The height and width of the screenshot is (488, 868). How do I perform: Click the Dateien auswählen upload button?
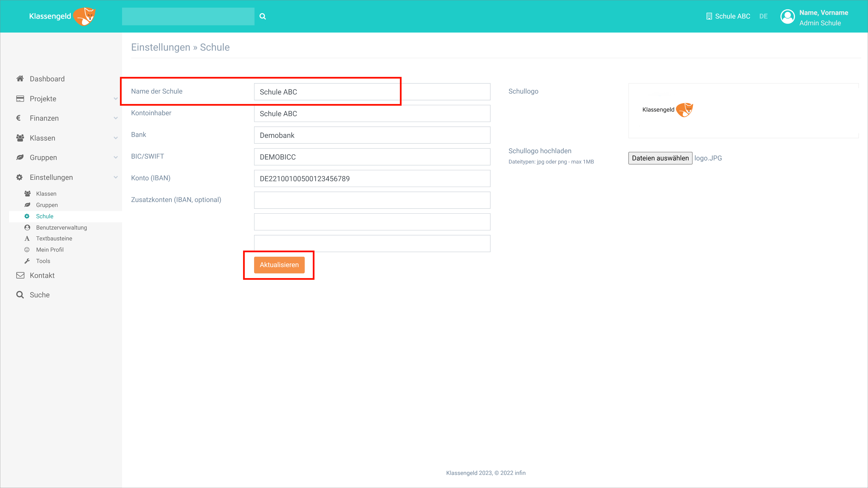point(660,158)
